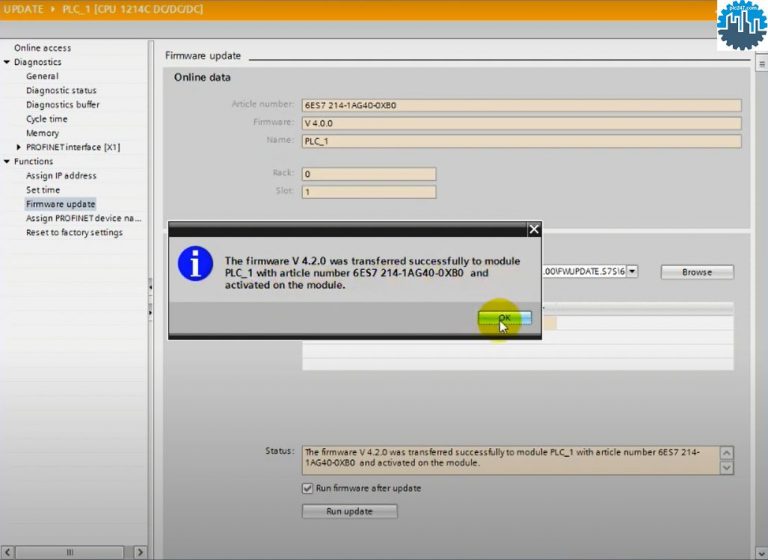Click the Diagnostics tree label
The width and height of the screenshot is (768, 560).
pyautogui.click(x=38, y=62)
